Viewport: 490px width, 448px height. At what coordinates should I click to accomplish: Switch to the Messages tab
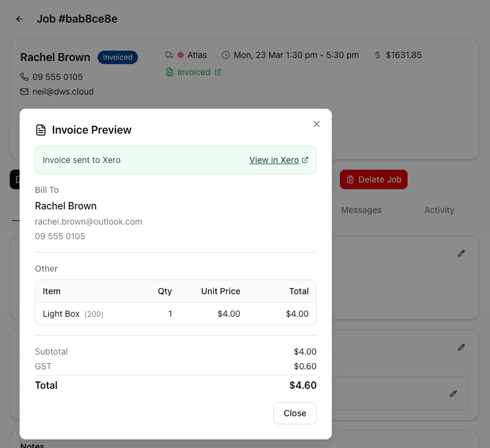[x=361, y=210]
